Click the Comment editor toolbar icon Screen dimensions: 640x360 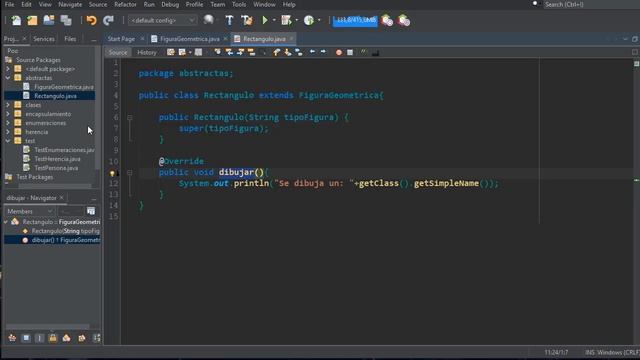(363, 52)
